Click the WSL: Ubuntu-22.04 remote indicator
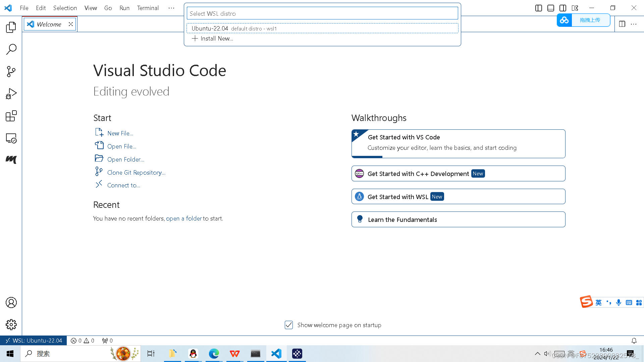644x362 pixels. pos(34,341)
